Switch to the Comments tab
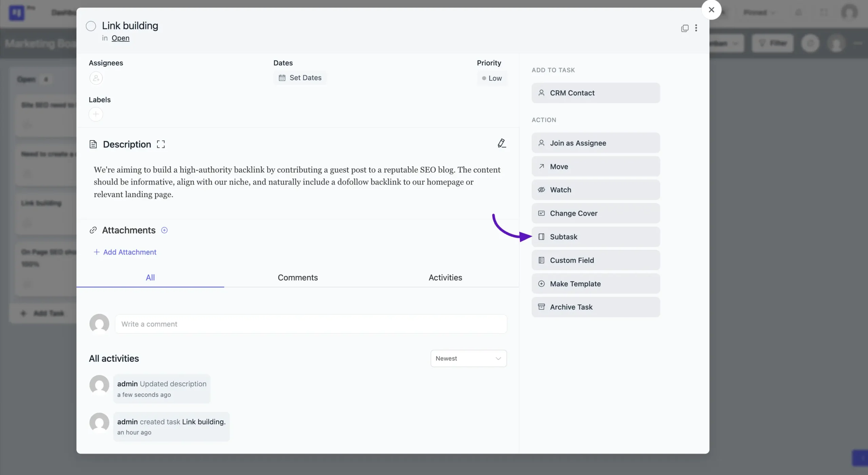 [298, 278]
